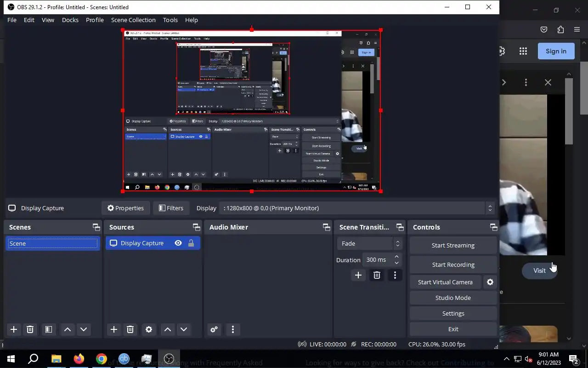Move source down arrow in Sources dock
The height and width of the screenshot is (368, 588).
pyautogui.click(x=184, y=329)
